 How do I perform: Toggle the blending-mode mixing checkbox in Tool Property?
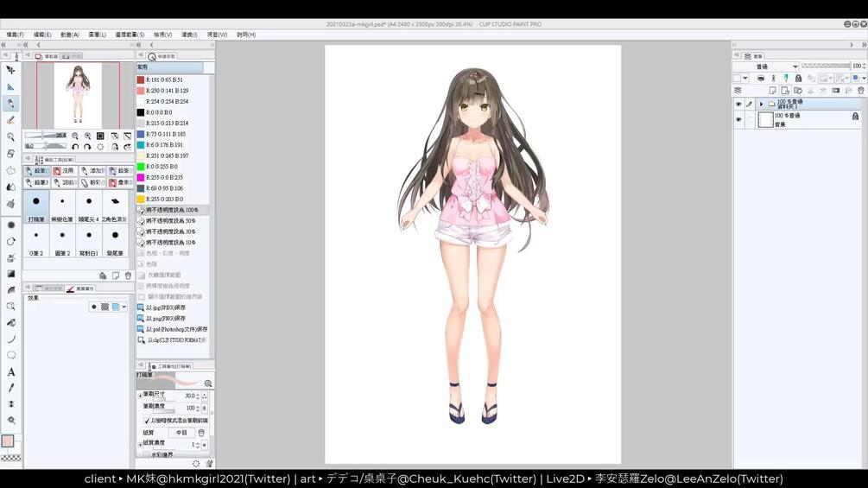pos(147,421)
